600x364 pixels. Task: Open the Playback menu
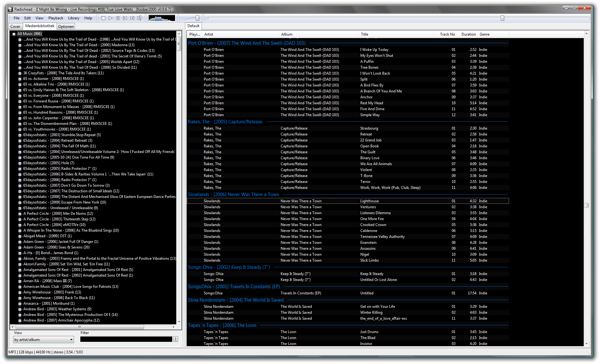tap(56, 18)
